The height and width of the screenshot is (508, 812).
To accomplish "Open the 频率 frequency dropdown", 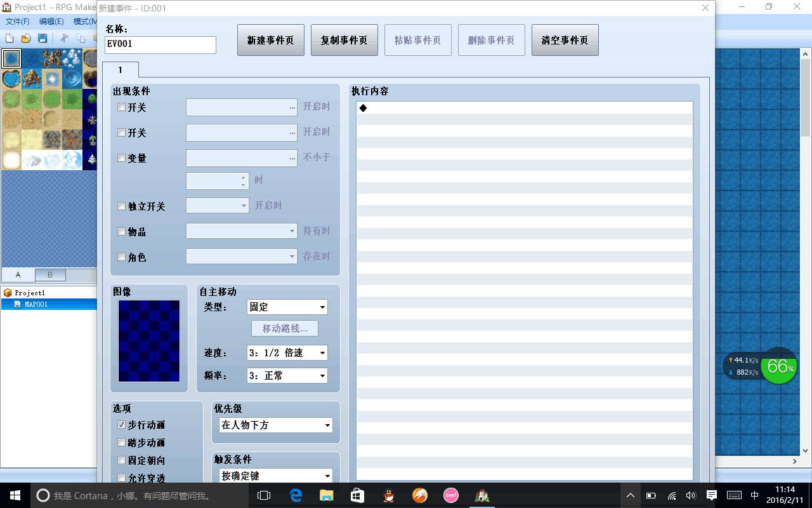I will 287,376.
